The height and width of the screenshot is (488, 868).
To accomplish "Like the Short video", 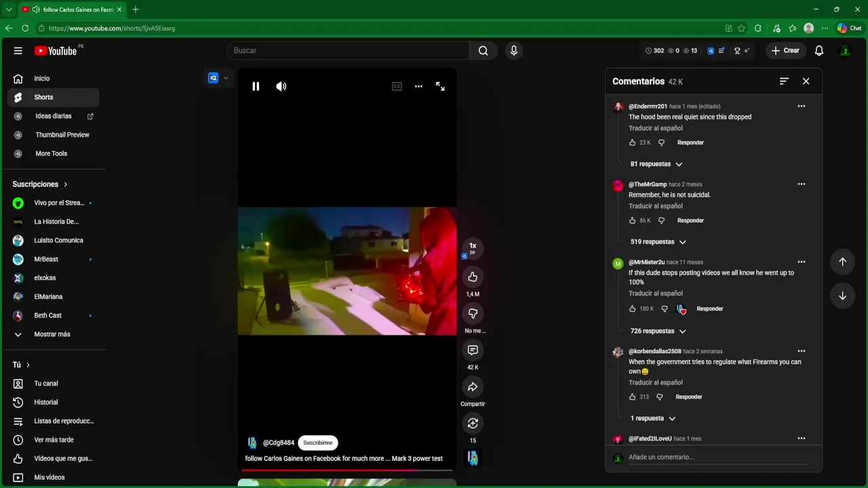I will [x=473, y=277].
